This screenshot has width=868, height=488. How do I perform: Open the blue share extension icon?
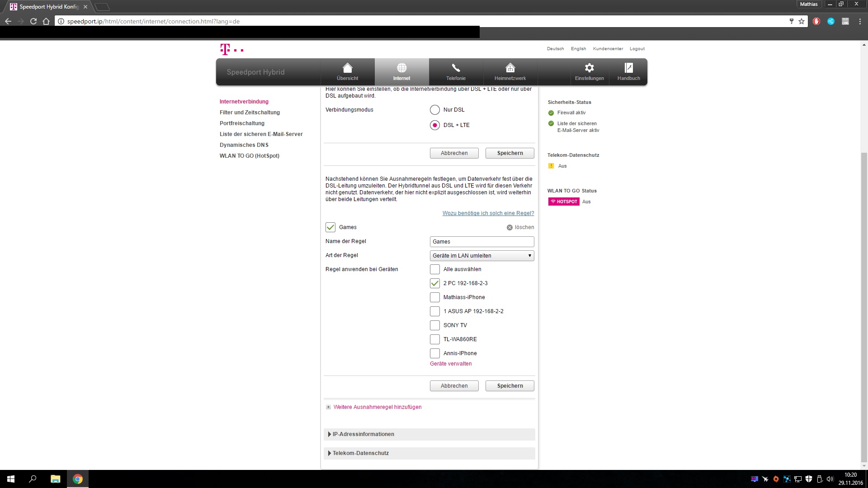coord(831,21)
